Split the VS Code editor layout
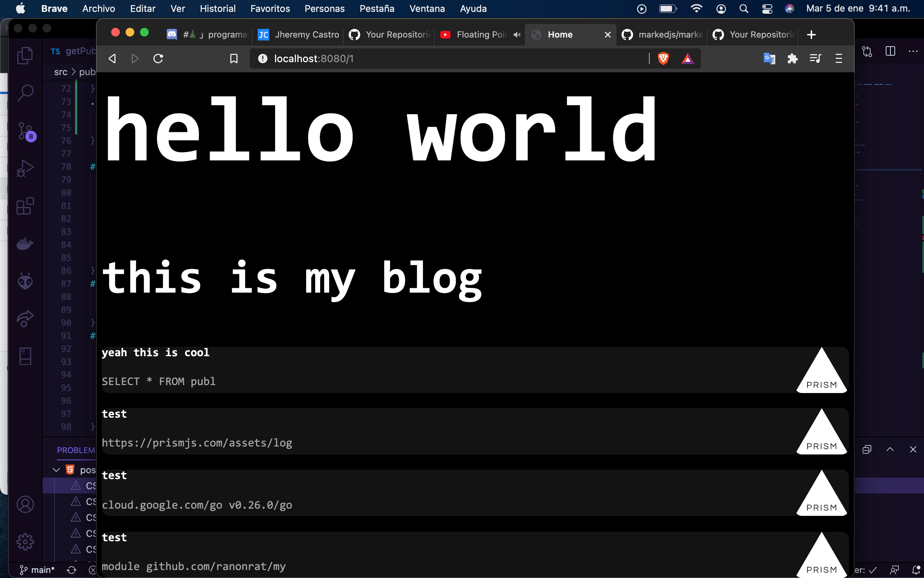 [x=890, y=51]
